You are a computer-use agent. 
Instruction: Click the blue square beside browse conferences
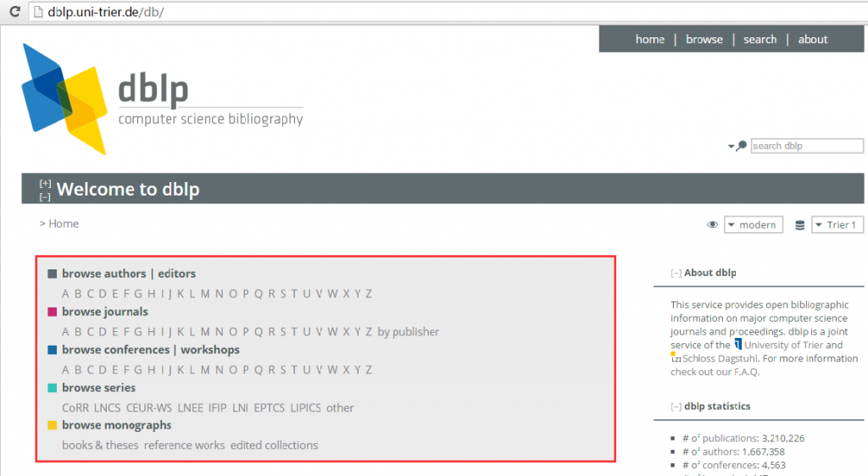pos(53,350)
